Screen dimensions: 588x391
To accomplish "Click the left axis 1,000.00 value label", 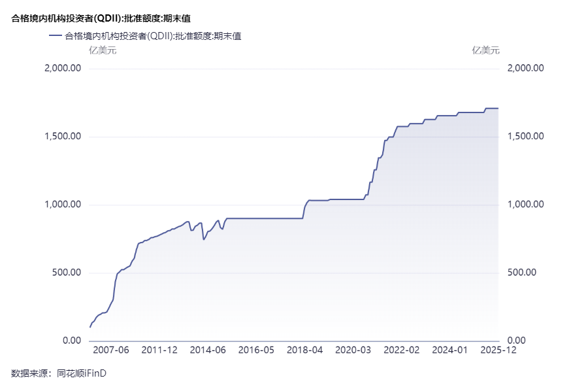I will pyautogui.click(x=62, y=205).
